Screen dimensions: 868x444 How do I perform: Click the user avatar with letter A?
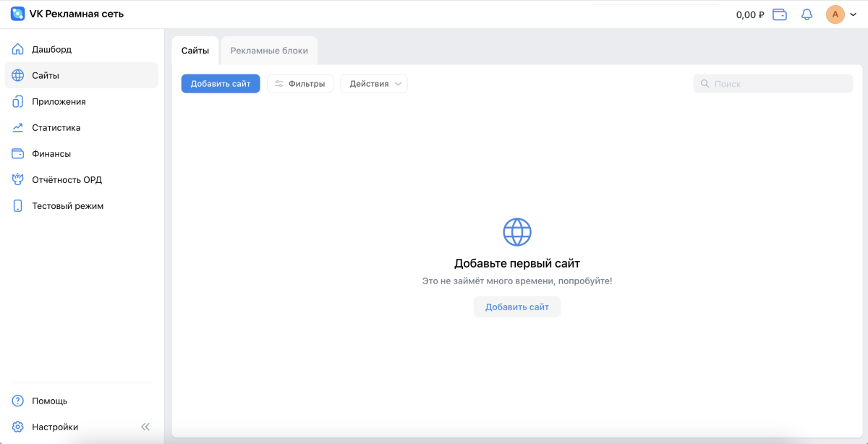pyautogui.click(x=835, y=14)
